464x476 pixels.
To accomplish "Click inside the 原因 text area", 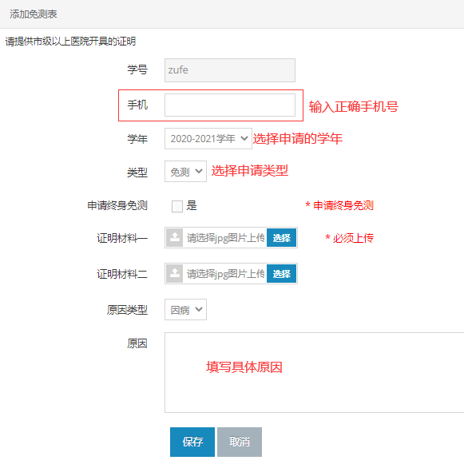I will (x=315, y=372).
